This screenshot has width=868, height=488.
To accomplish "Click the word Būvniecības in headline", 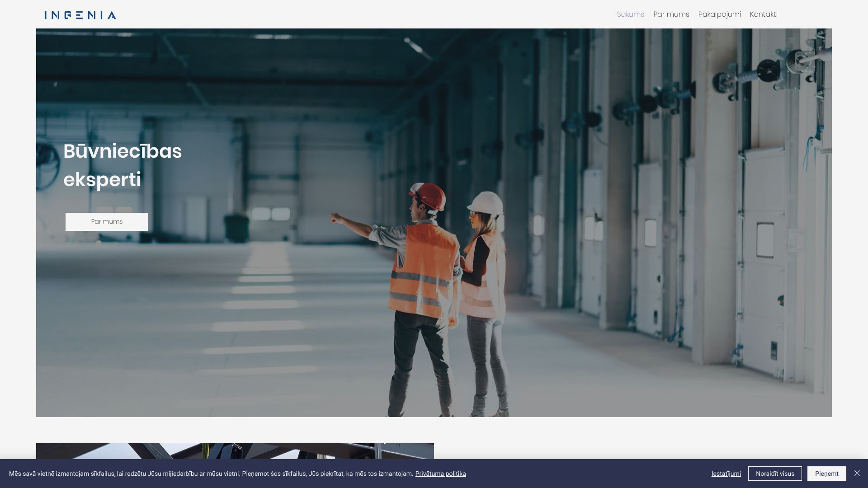I will click(x=123, y=151).
